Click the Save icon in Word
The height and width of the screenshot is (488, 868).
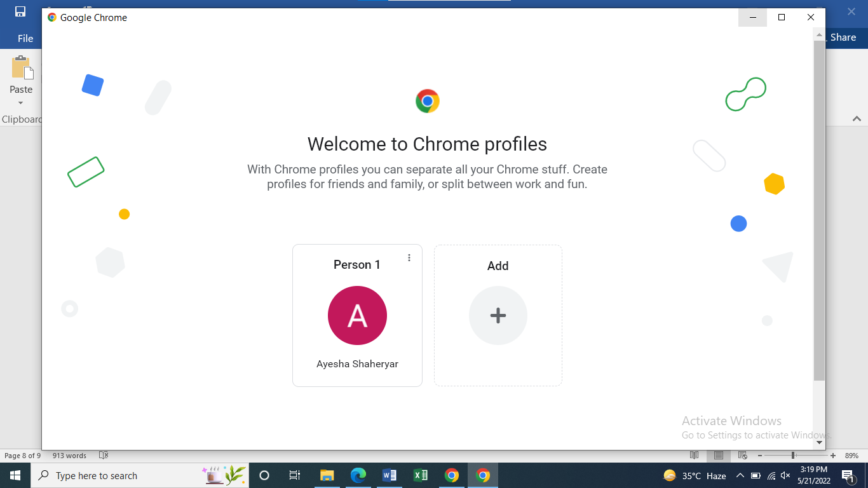20,11
